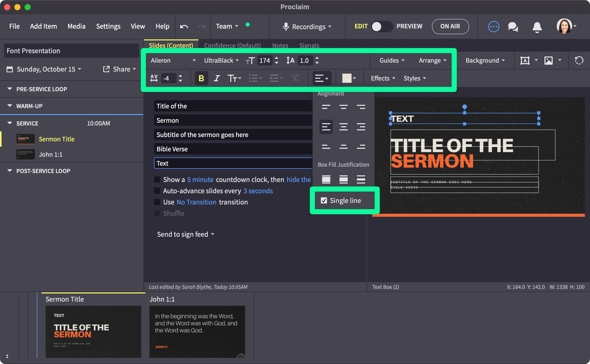Screen dimensions: 590x364
Task: Open the File menu
Action: [x=14, y=26]
